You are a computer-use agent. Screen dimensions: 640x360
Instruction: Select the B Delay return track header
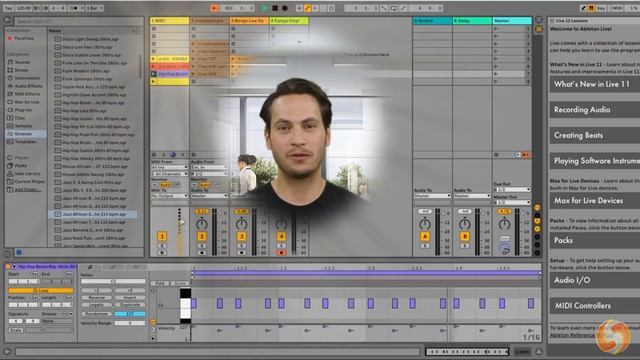coord(472,20)
